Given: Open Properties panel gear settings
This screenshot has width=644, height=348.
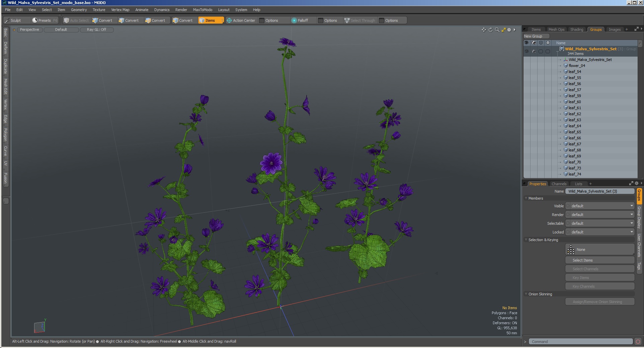Looking at the screenshot, I should (636, 183).
